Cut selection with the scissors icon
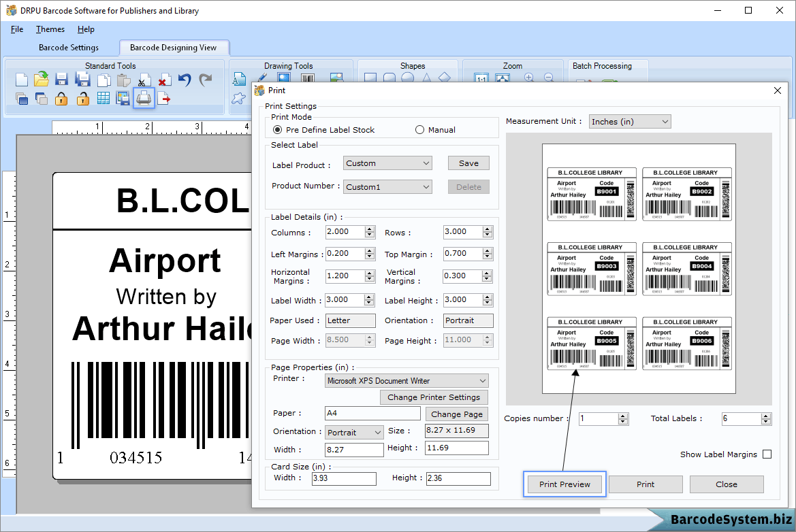 tap(144, 80)
